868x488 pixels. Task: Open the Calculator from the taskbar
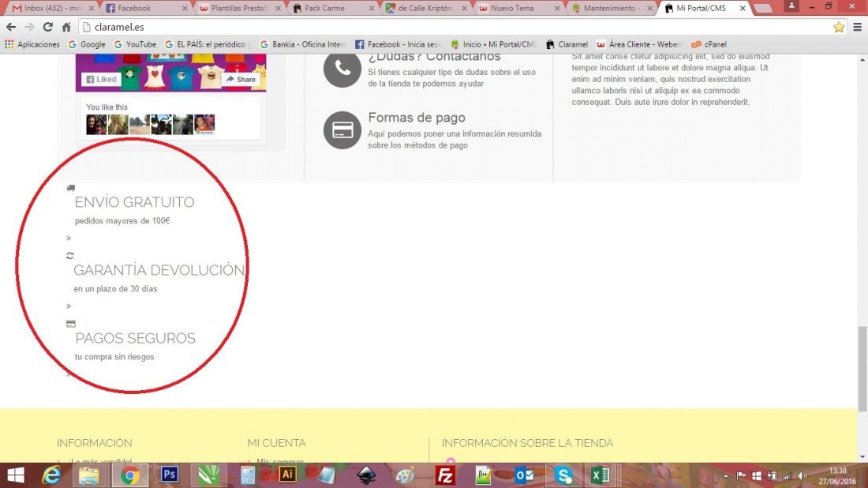248,475
